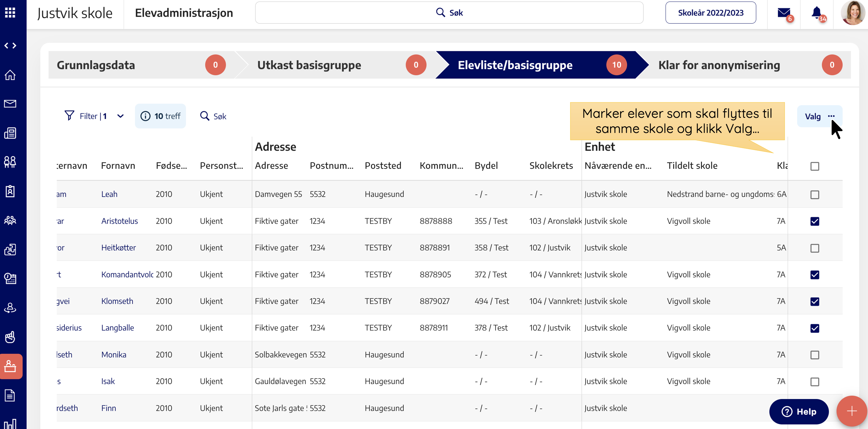Open Monika student link

pyautogui.click(x=114, y=354)
